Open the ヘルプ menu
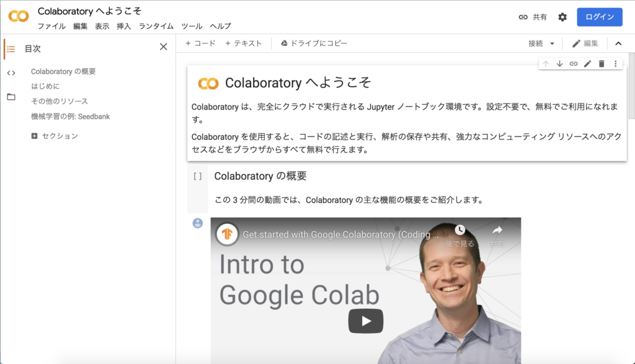This screenshot has width=635, height=364. [220, 26]
